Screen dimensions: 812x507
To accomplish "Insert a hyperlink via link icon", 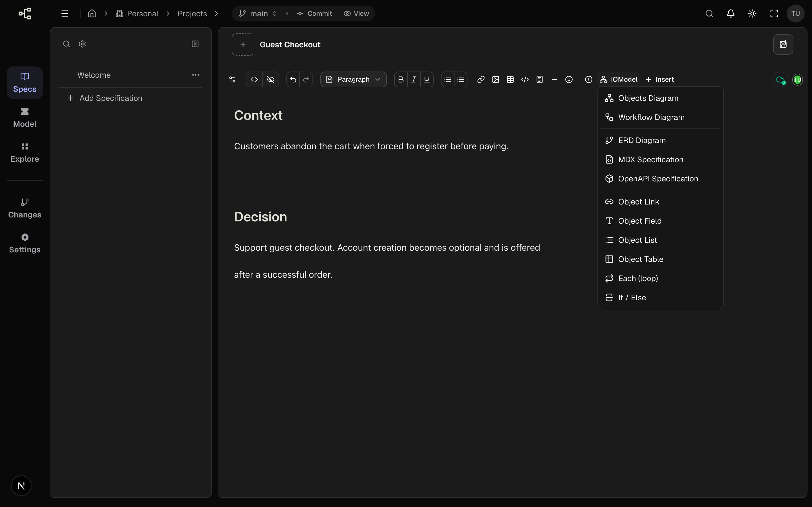I will (481, 79).
